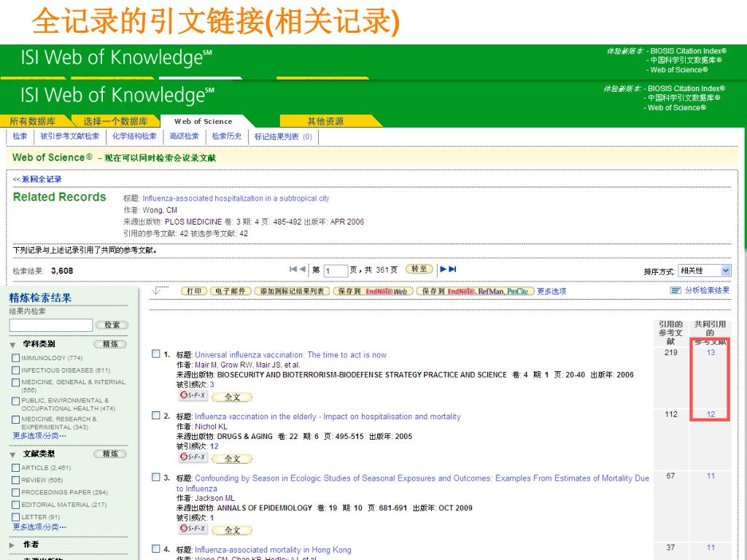Open 标记结果列表 (0) menu item
The image size is (747, 560).
284,136
